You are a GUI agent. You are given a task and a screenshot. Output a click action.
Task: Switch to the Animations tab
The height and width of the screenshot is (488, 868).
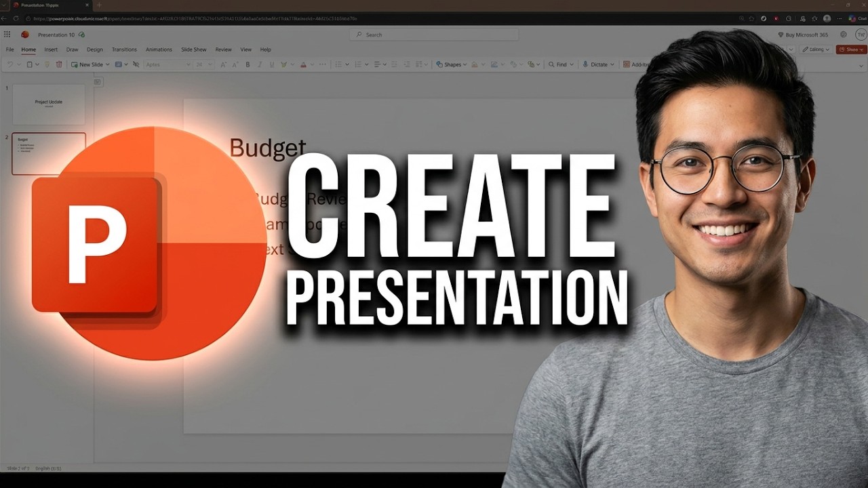159,49
